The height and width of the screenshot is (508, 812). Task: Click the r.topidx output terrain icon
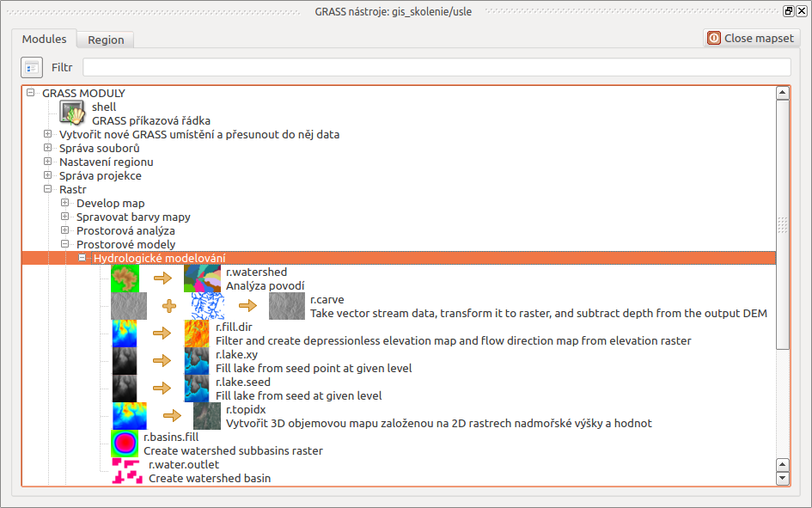point(207,416)
